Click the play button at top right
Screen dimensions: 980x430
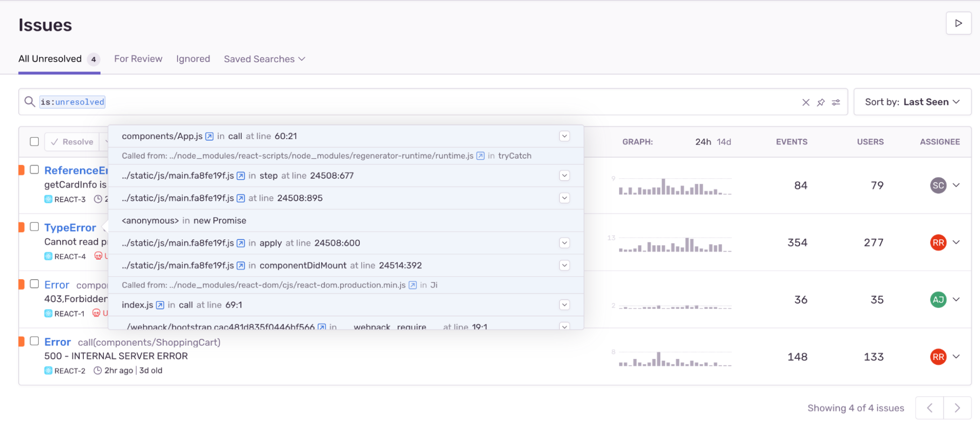pyautogui.click(x=958, y=23)
